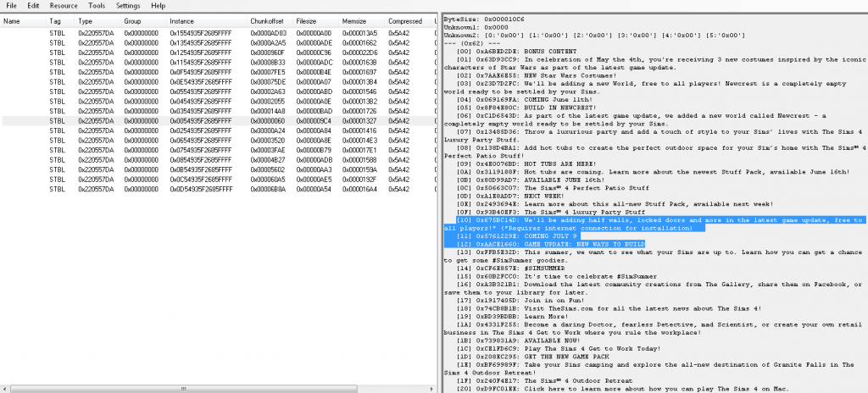Click the horizontal scrollbar thumb under the resource list

186,389
